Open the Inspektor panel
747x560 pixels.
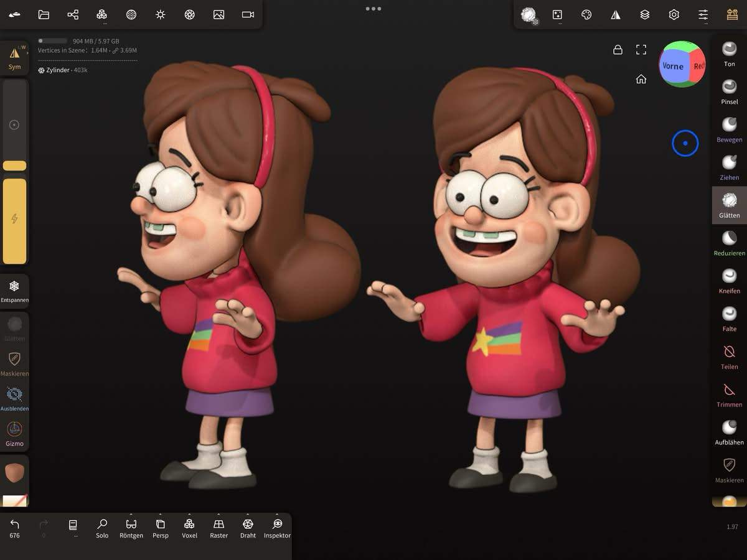277,528
